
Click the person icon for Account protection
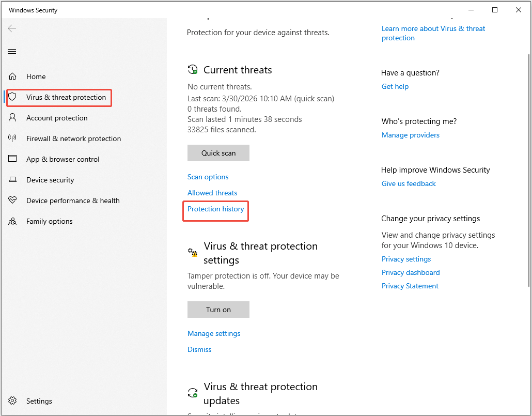coord(12,118)
